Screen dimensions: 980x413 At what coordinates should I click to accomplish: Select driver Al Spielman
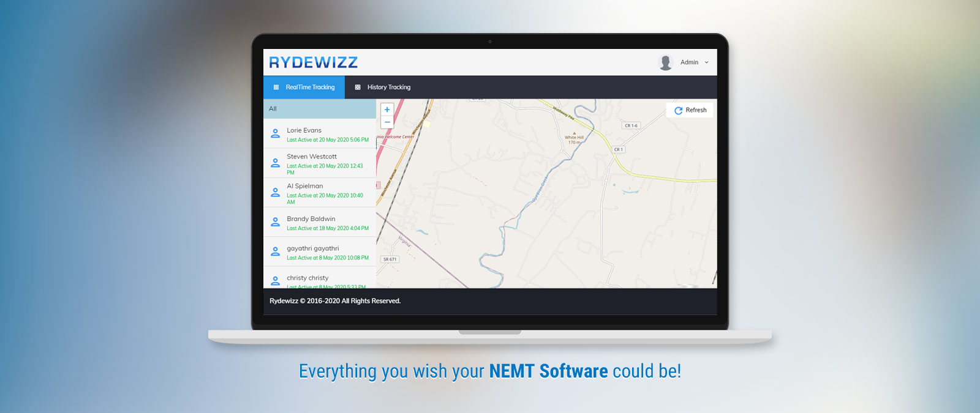pos(320,193)
